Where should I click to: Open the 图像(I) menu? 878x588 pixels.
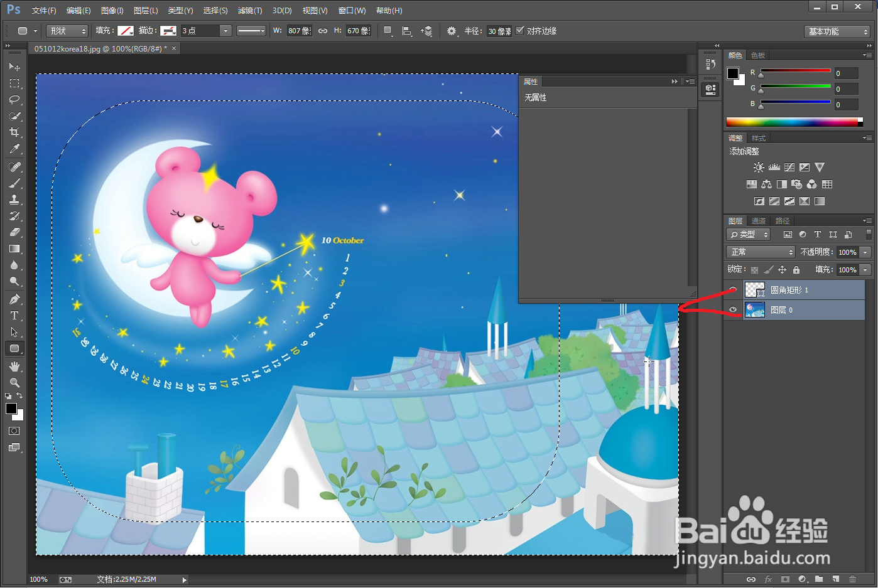coord(112,11)
